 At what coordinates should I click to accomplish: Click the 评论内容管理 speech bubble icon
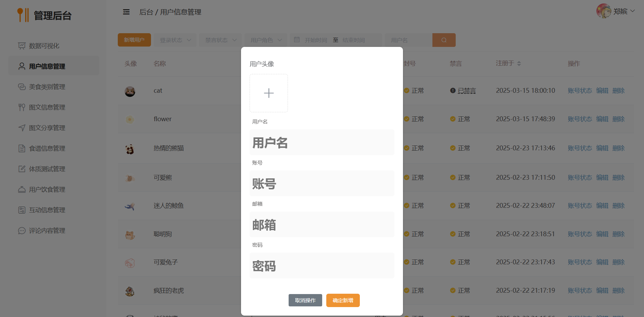pos(22,231)
